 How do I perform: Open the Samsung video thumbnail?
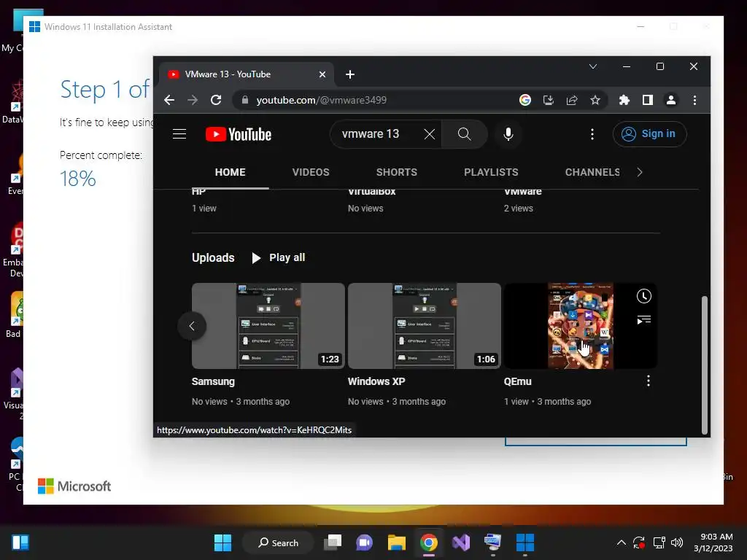pos(268,326)
